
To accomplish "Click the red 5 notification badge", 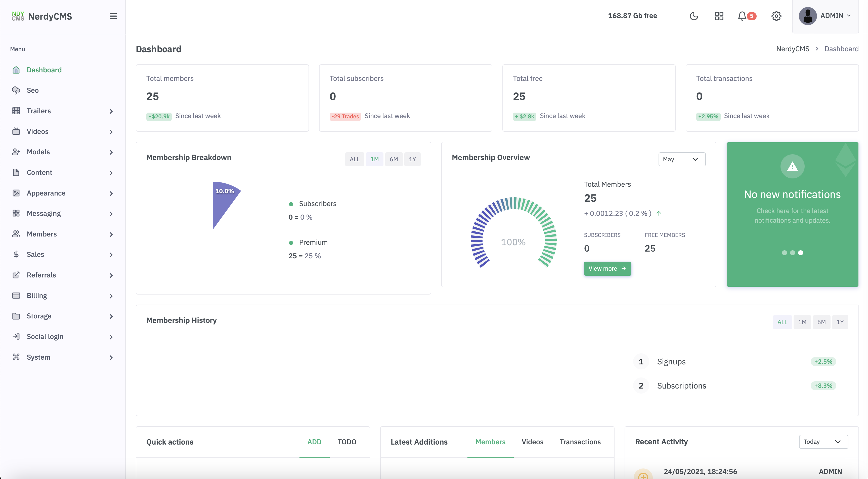I will [751, 16].
